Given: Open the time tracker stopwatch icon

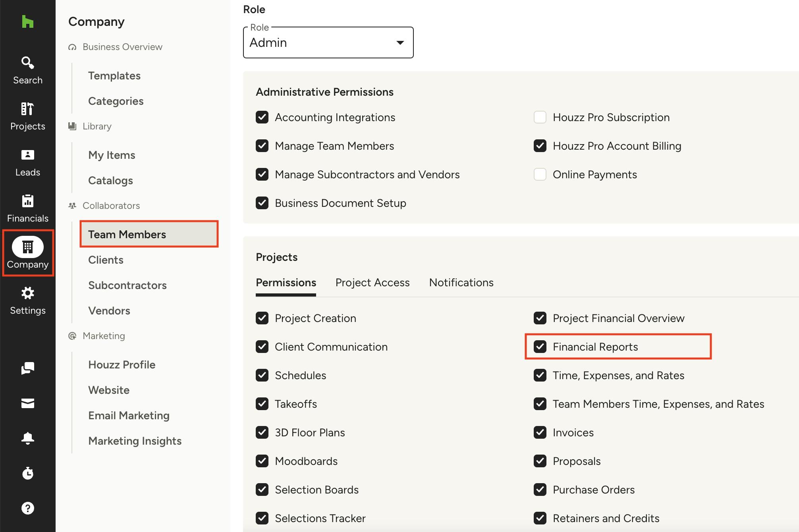Looking at the screenshot, I should point(27,473).
